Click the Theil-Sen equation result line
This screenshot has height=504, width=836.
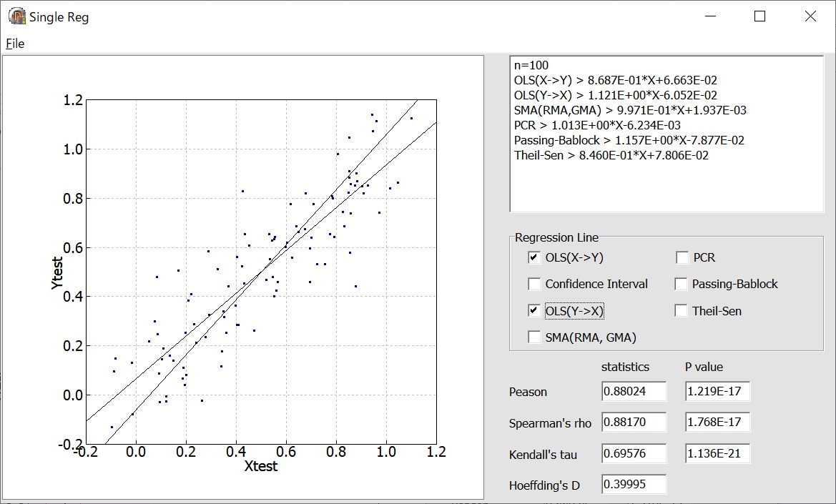pyautogui.click(x=611, y=155)
